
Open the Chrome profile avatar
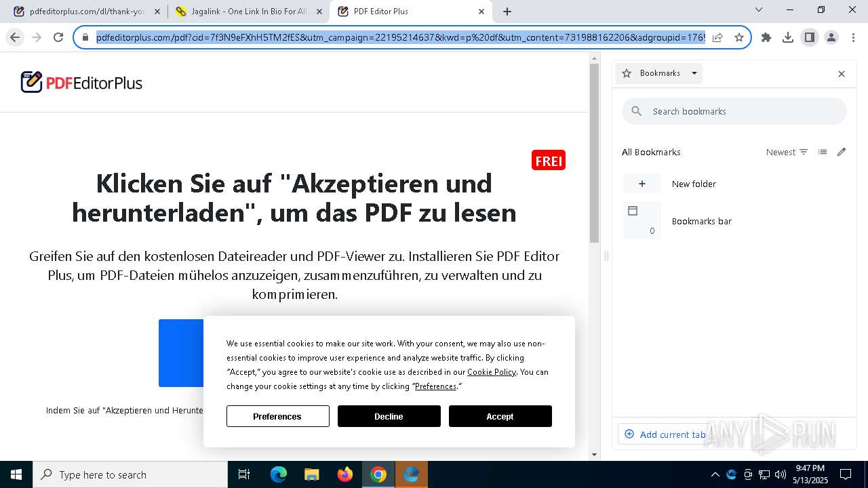point(831,37)
